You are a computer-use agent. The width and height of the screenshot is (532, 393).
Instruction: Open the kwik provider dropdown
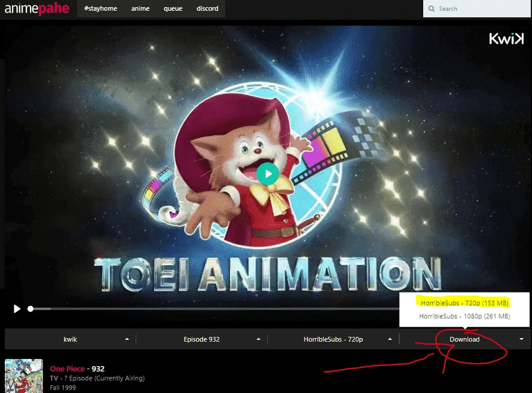[70, 339]
